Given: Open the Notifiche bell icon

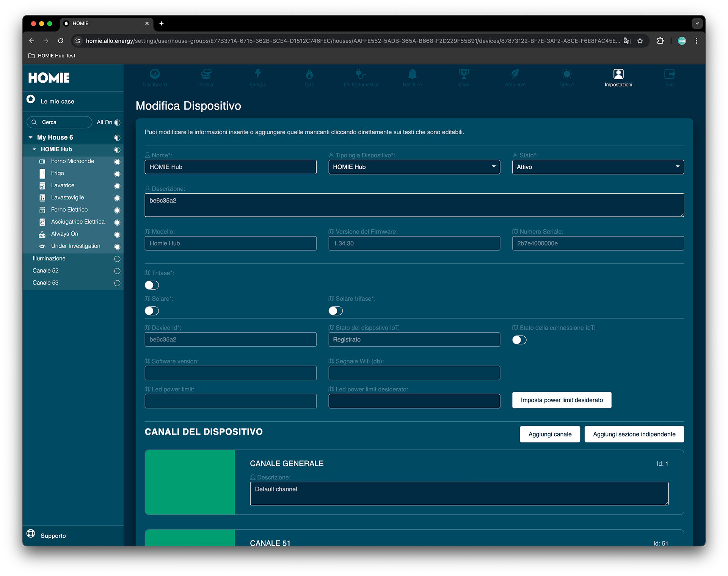Looking at the screenshot, I should (412, 74).
